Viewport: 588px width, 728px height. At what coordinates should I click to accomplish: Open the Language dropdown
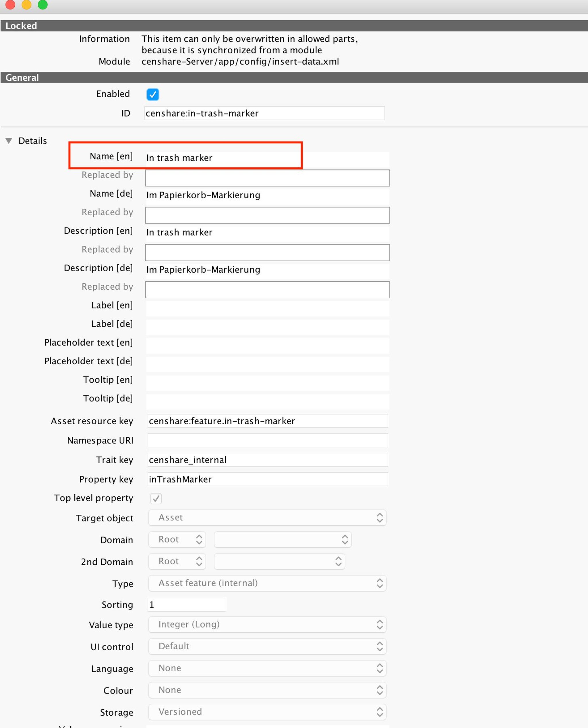(x=267, y=668)
